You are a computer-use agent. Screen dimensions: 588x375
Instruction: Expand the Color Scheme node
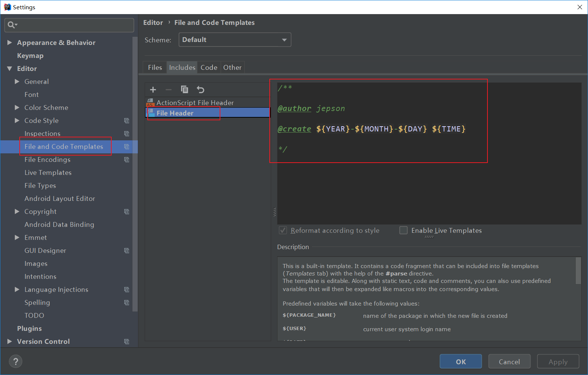point(17,108)
